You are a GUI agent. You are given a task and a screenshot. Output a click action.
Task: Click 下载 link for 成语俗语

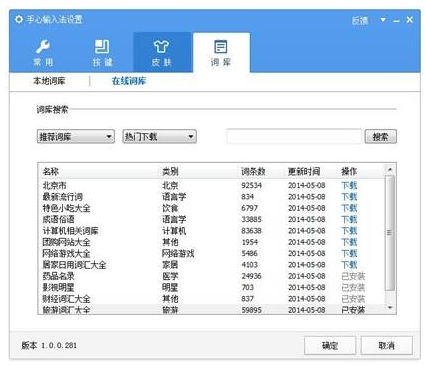click(x=349, y=219)
